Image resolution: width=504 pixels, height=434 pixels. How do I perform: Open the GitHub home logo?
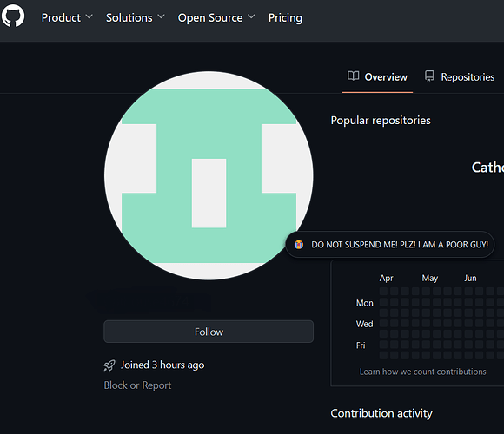[x=13, y=16]
